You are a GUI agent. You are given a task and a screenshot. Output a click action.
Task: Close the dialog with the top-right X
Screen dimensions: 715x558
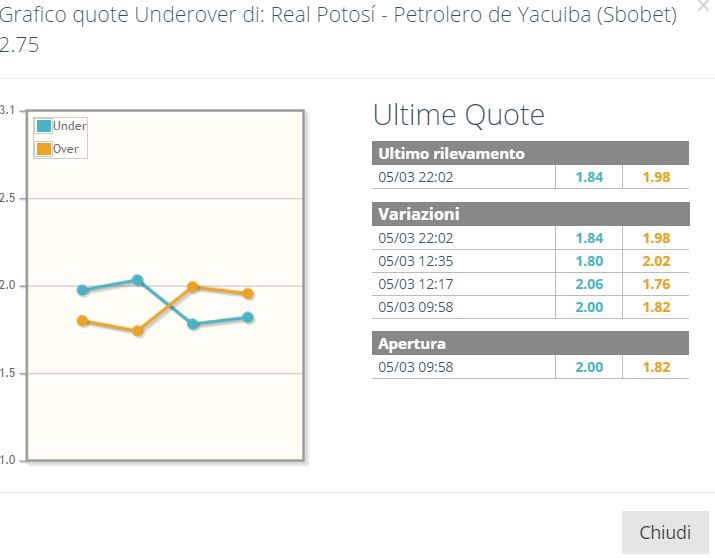pyautogui.click(x=705, y=5)
